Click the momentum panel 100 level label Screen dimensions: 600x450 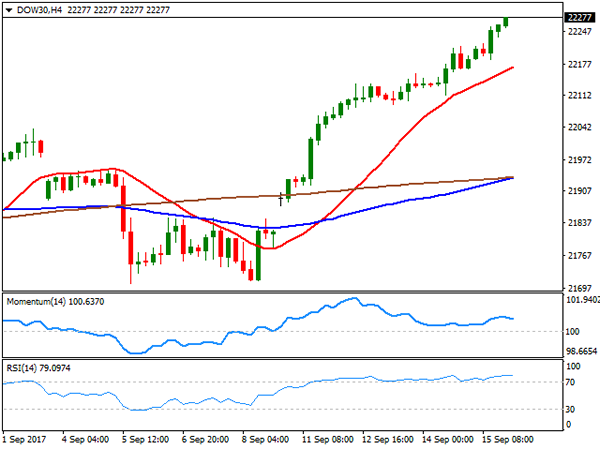click(572, 332)
